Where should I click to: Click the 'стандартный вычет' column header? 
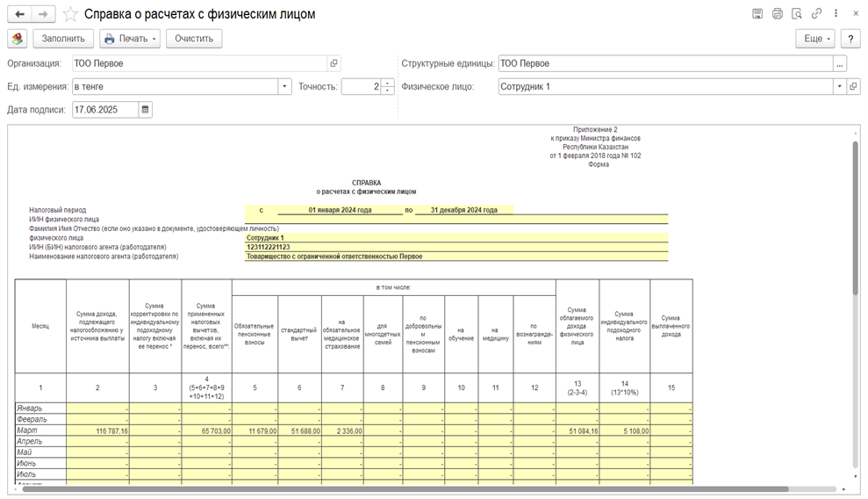[x=299, y=334]
